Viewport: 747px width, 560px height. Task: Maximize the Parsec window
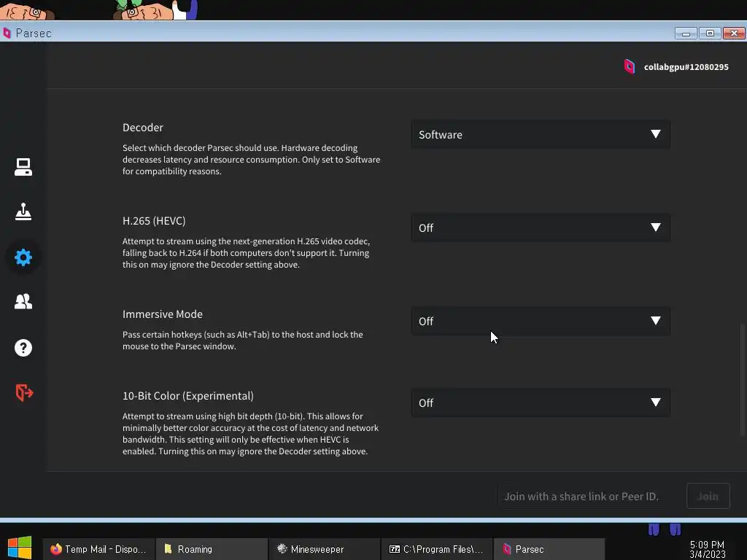coord(710,34)
